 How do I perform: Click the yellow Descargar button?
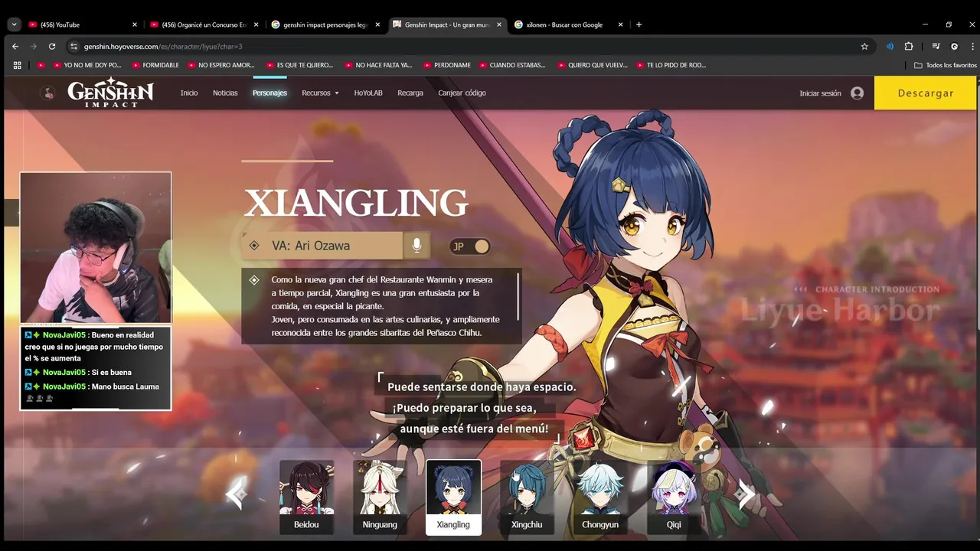coord(926,93)
